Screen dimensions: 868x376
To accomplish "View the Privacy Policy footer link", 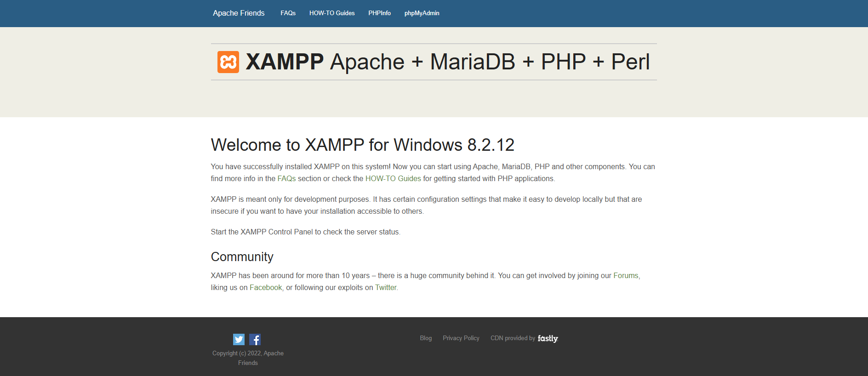I will [x=461, y=338].
